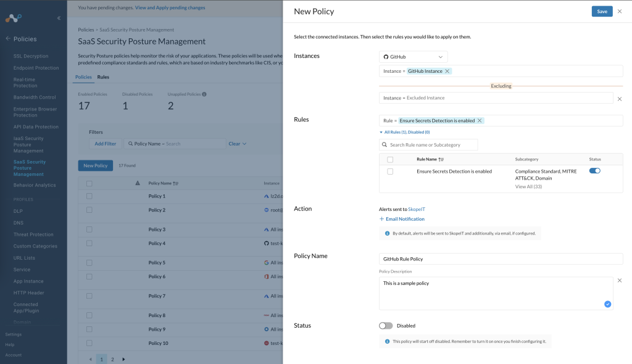Click the GitHub icon in Policy 4 row
Image resolution: width=632 pixels, height=364 pixels.
click(267, 244)
